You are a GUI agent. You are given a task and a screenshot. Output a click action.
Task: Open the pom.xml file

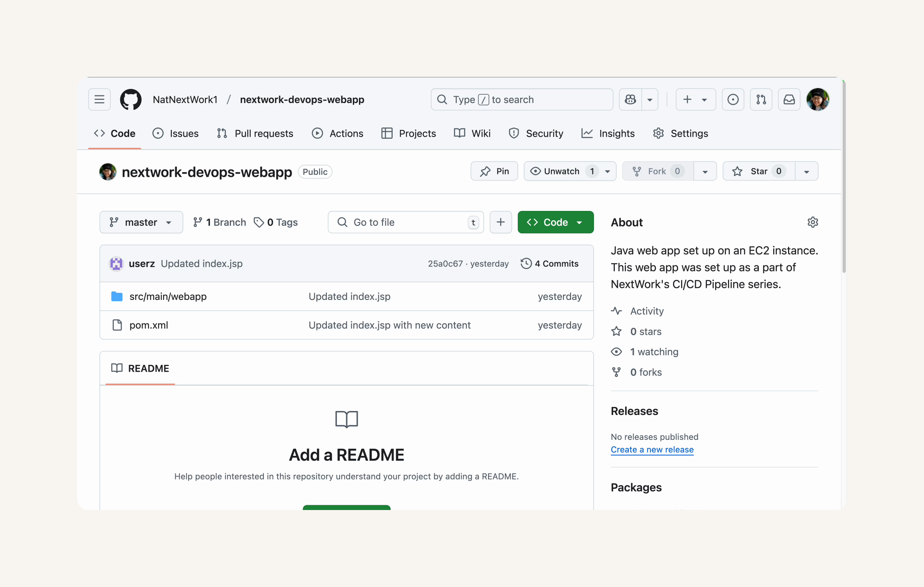click(x=149, y=325)
